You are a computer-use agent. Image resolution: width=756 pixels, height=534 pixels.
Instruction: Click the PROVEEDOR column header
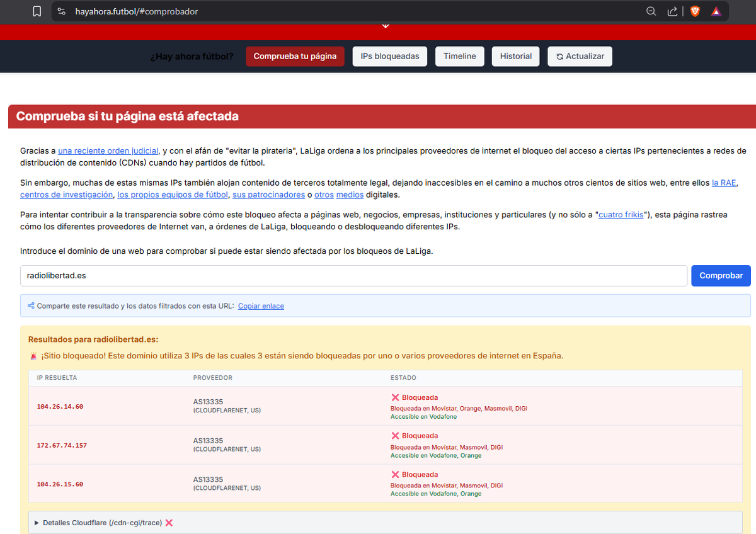pyautogui.click(x=212, y=378)
